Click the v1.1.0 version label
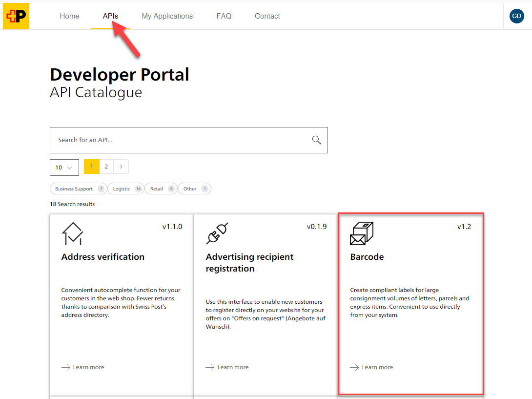Screen dimensions: 532x399 172,227
